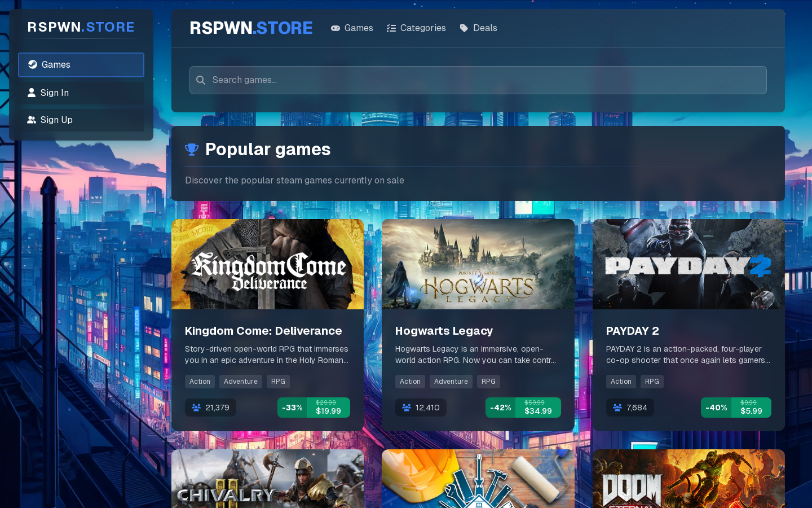Click the list icon beside Categories
812x508 pixels.
[391, 28]
